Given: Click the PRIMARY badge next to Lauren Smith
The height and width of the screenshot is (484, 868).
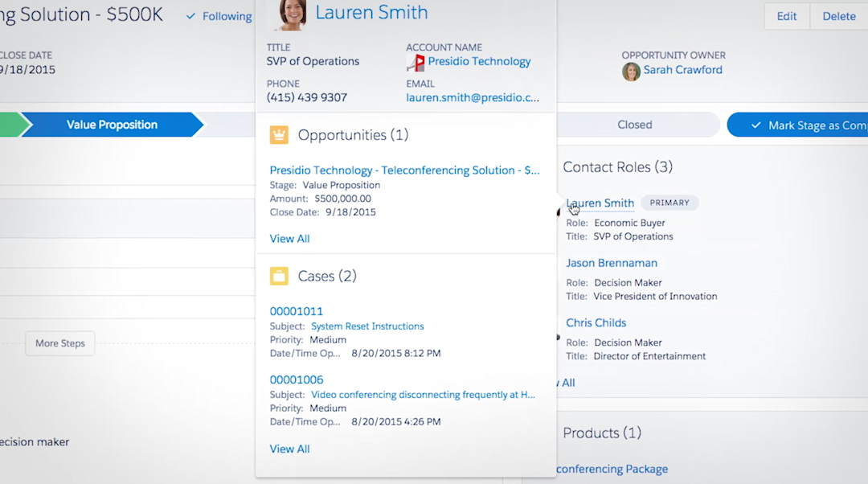Looking at the screenshot, I should click(669, 203).
